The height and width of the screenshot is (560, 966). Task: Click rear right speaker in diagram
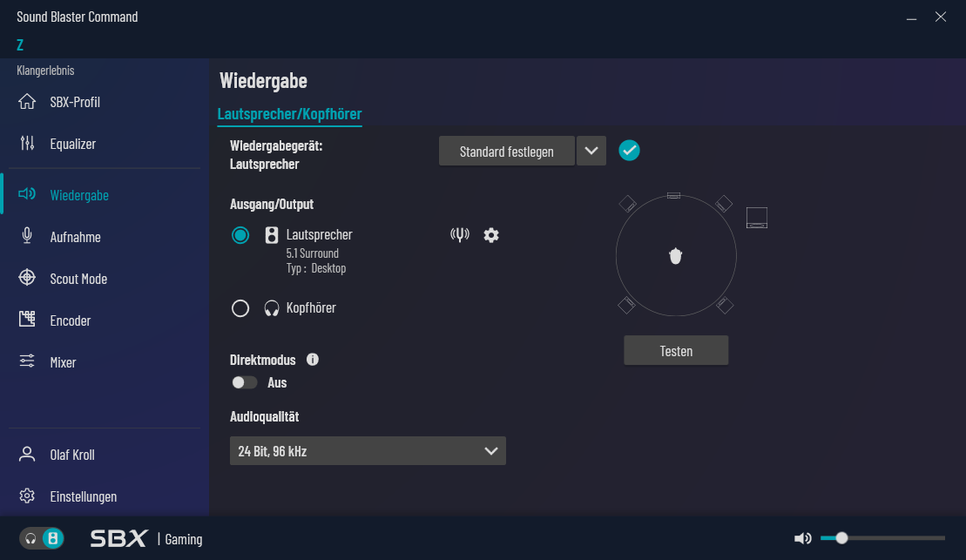(x=725, y=304)
